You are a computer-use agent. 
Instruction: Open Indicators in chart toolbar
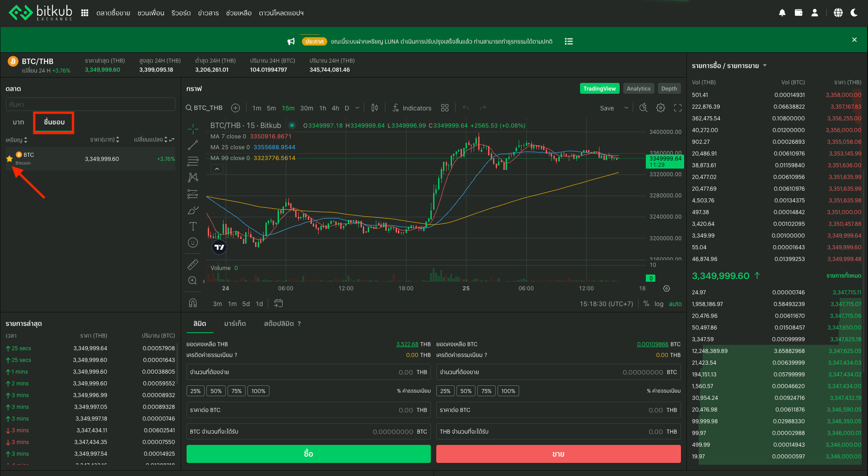[x=412, y=108]
